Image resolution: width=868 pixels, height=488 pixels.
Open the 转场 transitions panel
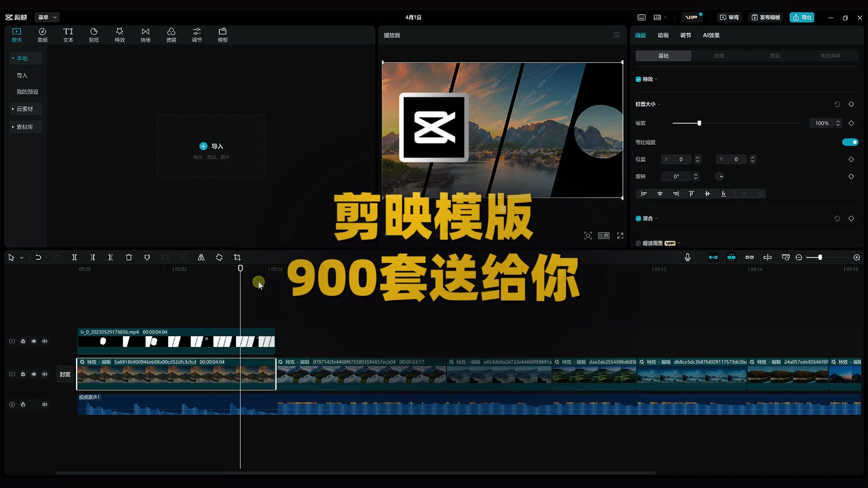pyautogui.click(x=145, y=35)
